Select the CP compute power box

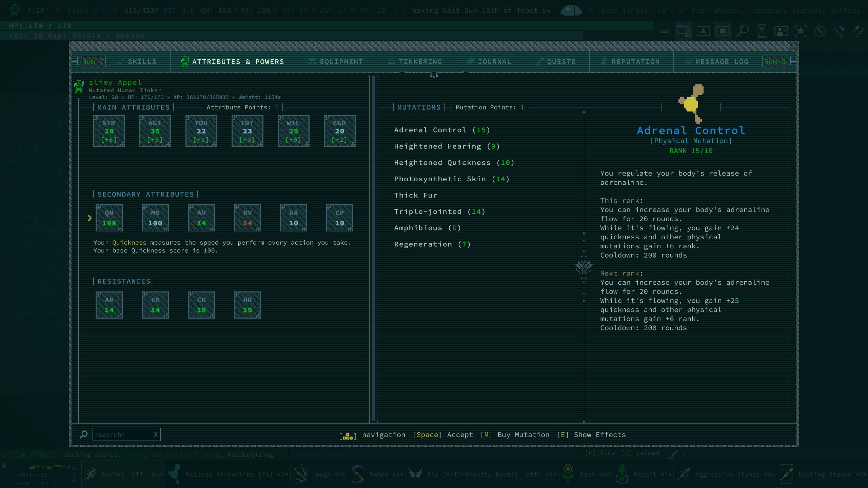(339, 218)
